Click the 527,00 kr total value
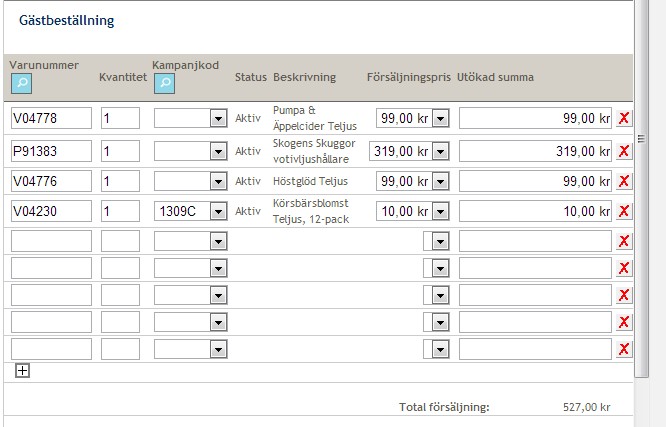This screenshot has width=666, height=427. pyautogui.click(x=587, y=407)
